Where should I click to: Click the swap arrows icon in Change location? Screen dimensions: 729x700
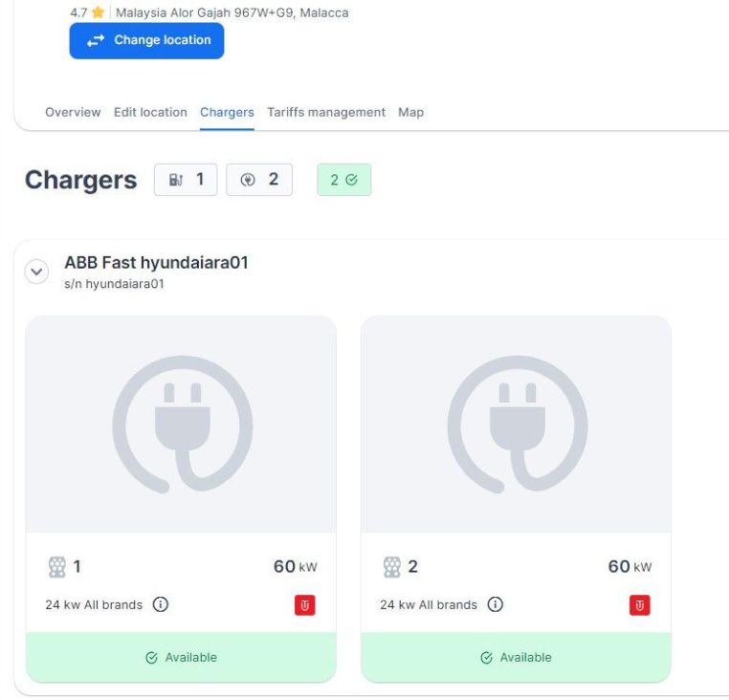tap(96, 41)
